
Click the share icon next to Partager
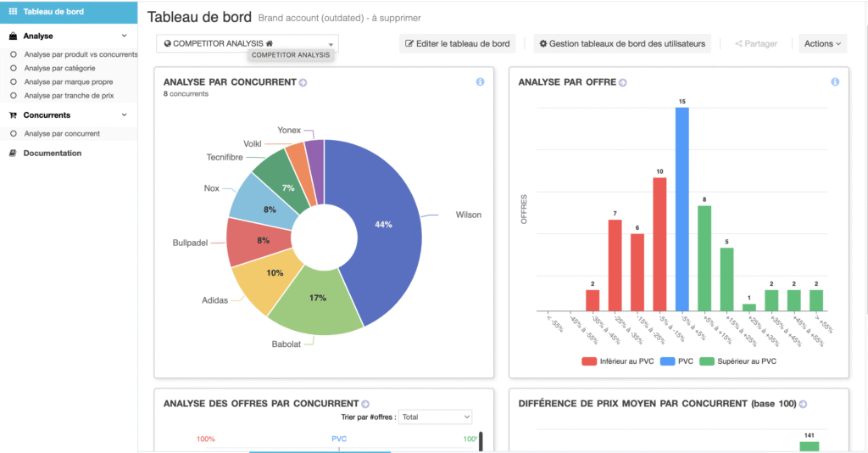tap(738, 44)
